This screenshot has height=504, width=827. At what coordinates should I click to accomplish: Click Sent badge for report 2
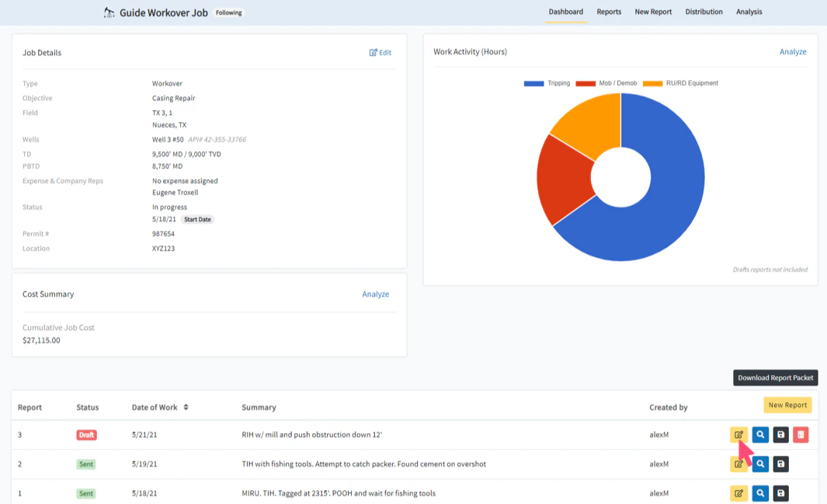click(x=86, y=464)
